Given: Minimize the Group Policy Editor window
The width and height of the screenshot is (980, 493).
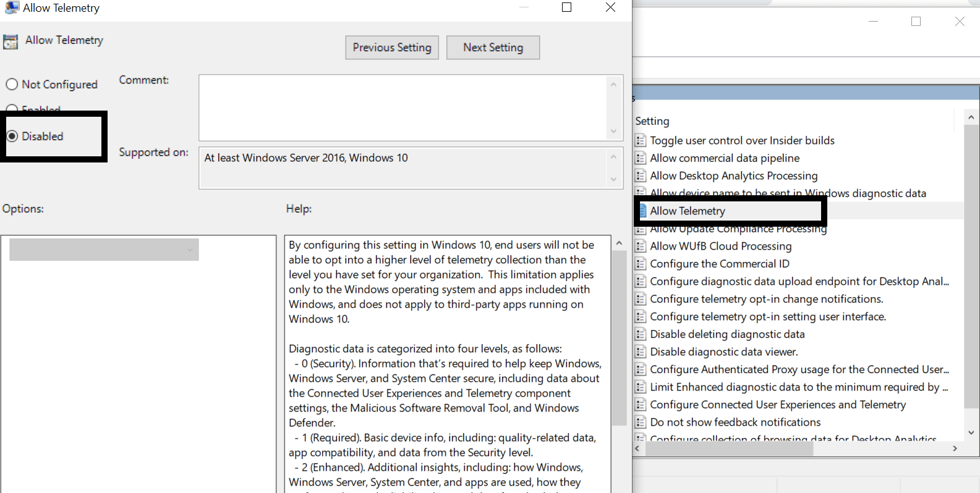Looking at the screenshot, I should [873, 22].
